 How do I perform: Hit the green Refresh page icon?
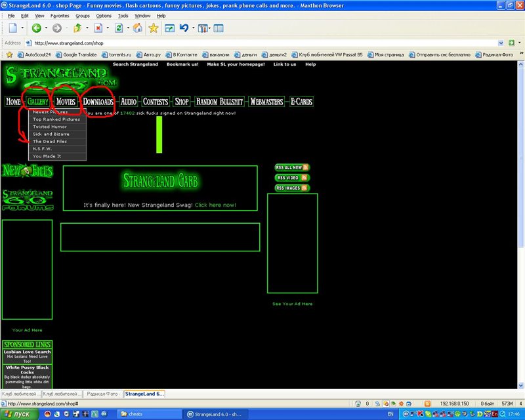coord(118,28)
